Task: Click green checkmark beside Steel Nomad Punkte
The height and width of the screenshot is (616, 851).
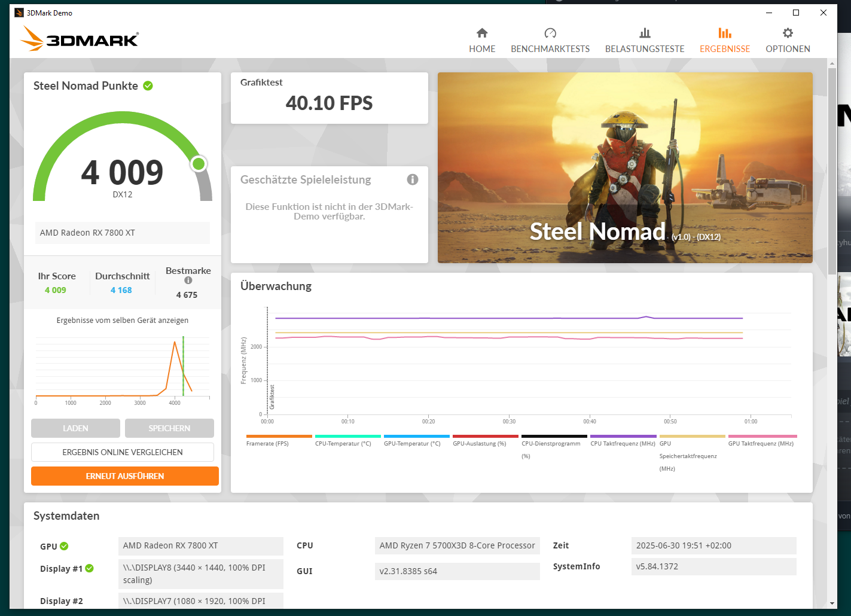Action: (148, 86)
